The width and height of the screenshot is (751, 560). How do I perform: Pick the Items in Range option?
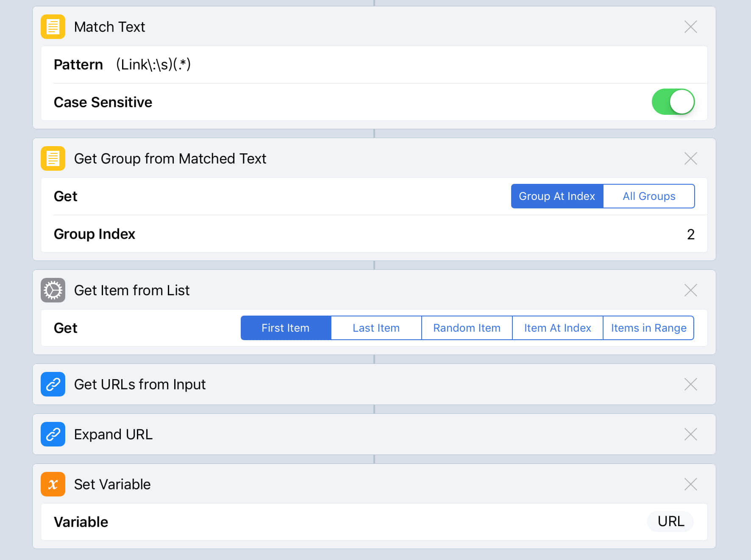648,328
